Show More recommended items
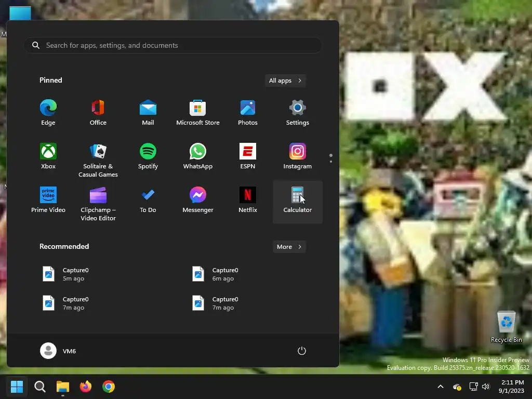 (x=289, y=247)
